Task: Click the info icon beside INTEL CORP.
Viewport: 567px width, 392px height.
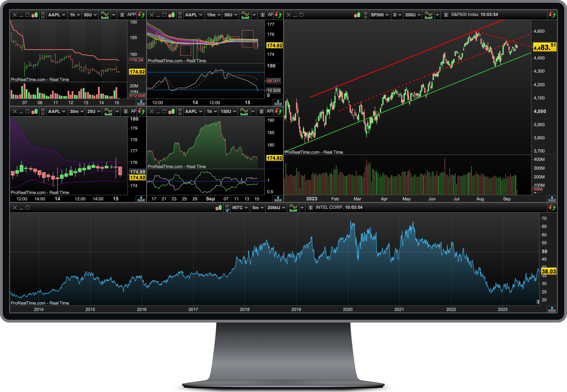Action: point(310,208)
